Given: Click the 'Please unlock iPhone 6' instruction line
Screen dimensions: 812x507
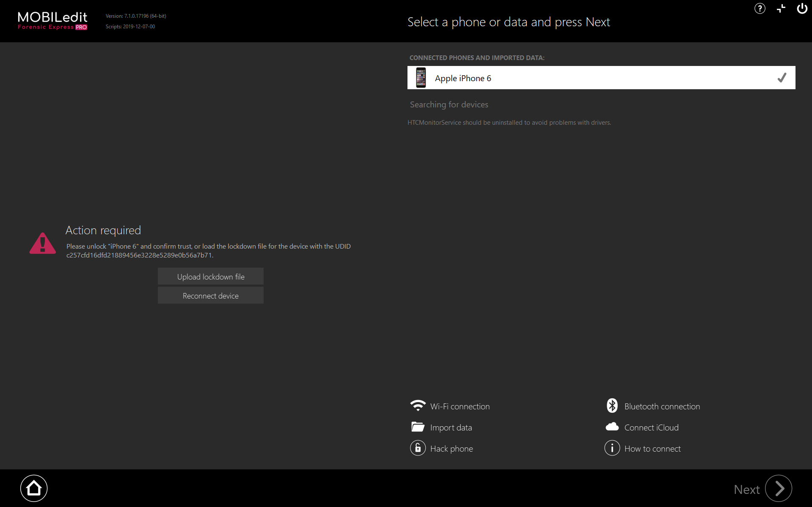Looking at the screenshot, I should click(x=209, y=247).
